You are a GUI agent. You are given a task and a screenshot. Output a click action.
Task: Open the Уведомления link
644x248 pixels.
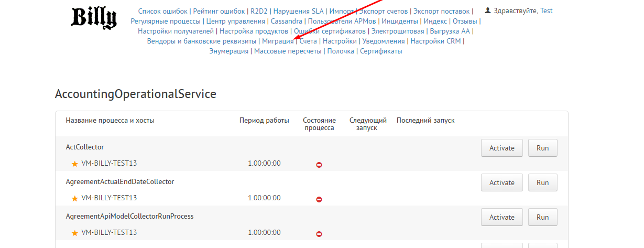click(384, 41)
